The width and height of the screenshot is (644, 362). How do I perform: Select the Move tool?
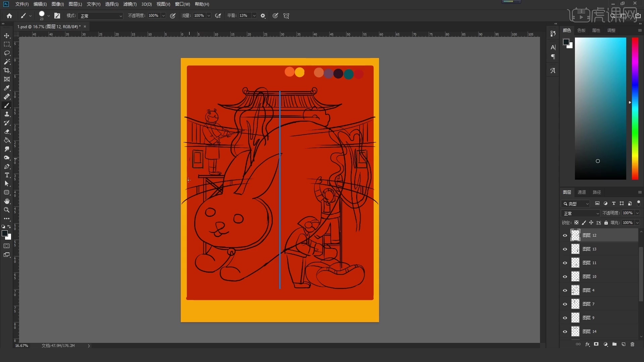coord(7,36)
